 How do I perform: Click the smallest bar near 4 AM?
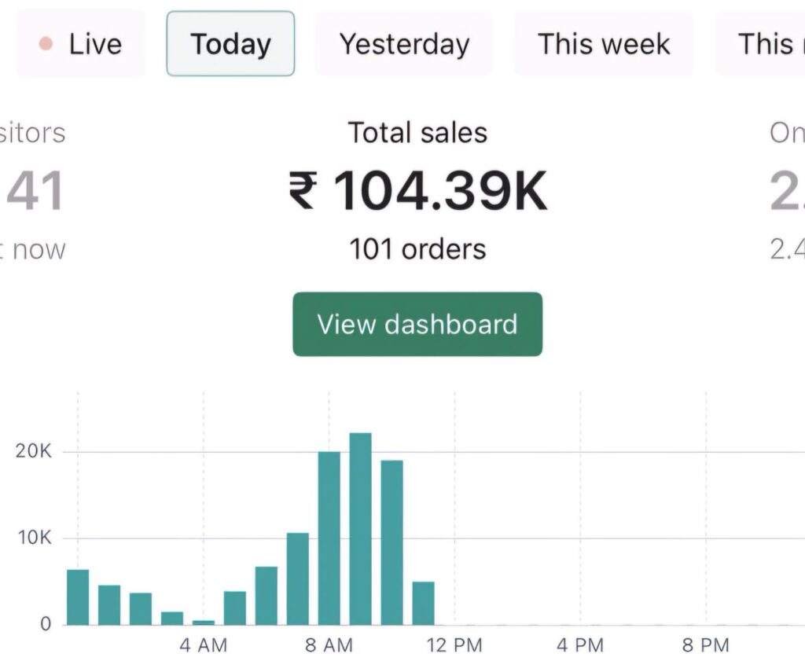tap(204, 622)
